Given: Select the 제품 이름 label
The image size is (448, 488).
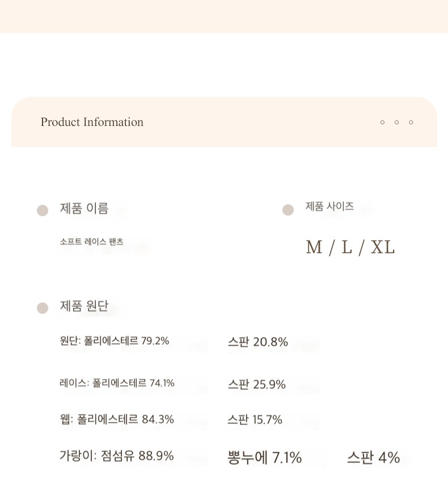Looking at the screenshot, I should [84, 208].
